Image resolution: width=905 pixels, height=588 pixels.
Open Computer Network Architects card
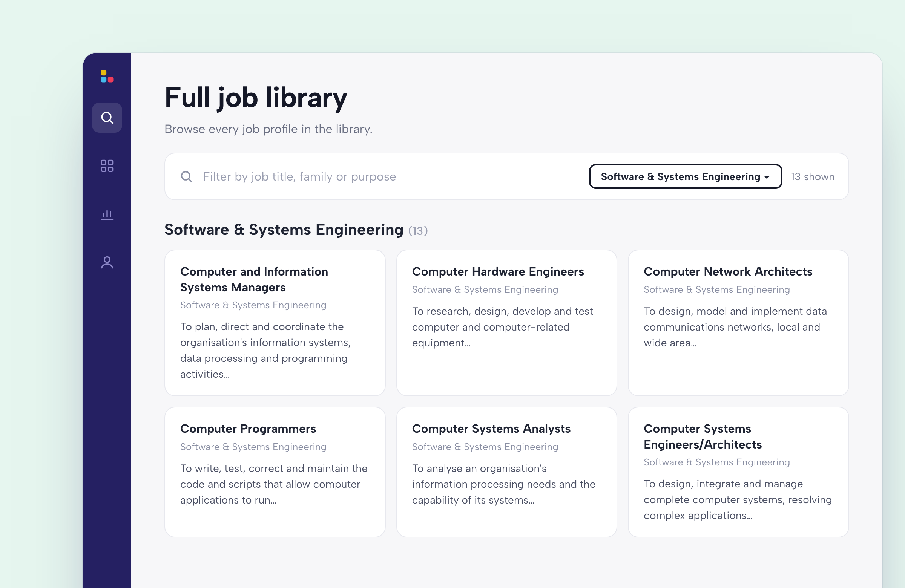tap(738, 323)
